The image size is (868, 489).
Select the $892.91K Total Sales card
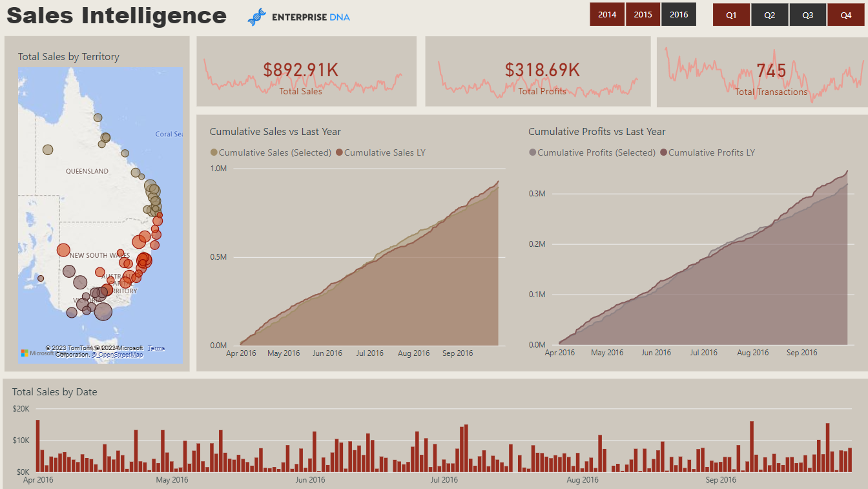301,70
